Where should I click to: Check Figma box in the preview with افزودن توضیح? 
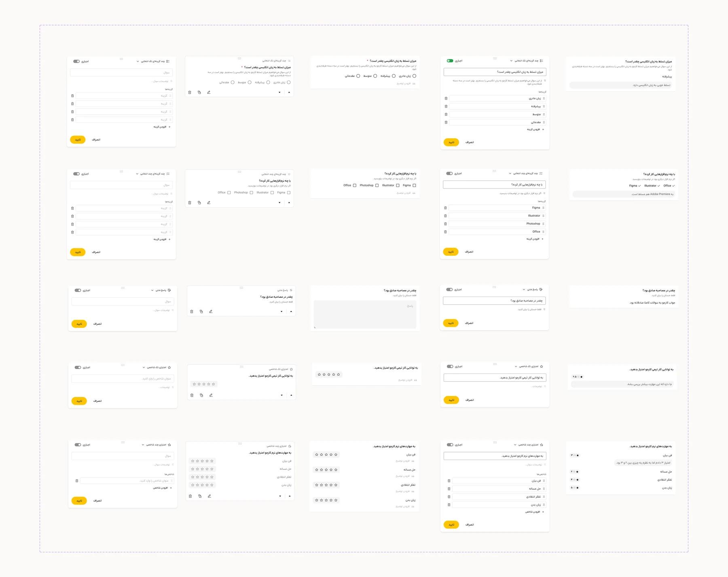tap(414, 185)
